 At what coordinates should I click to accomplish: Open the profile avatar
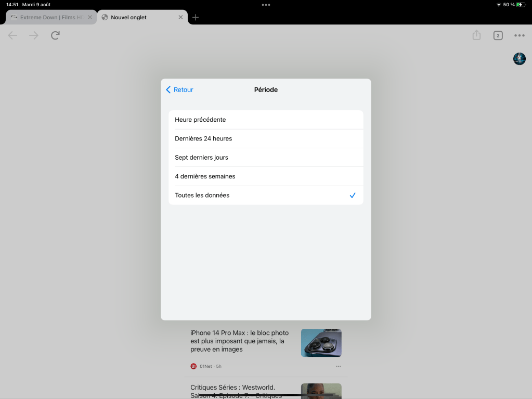(519, 59)
